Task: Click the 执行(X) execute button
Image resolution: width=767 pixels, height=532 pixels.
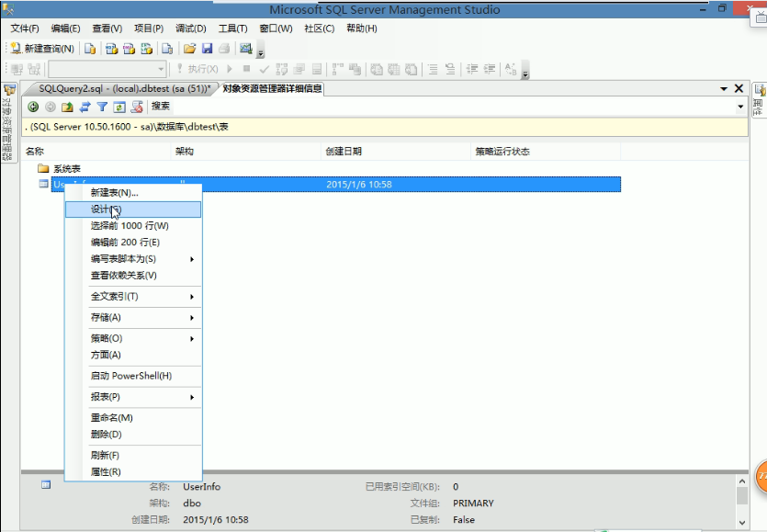Action: 197,69
